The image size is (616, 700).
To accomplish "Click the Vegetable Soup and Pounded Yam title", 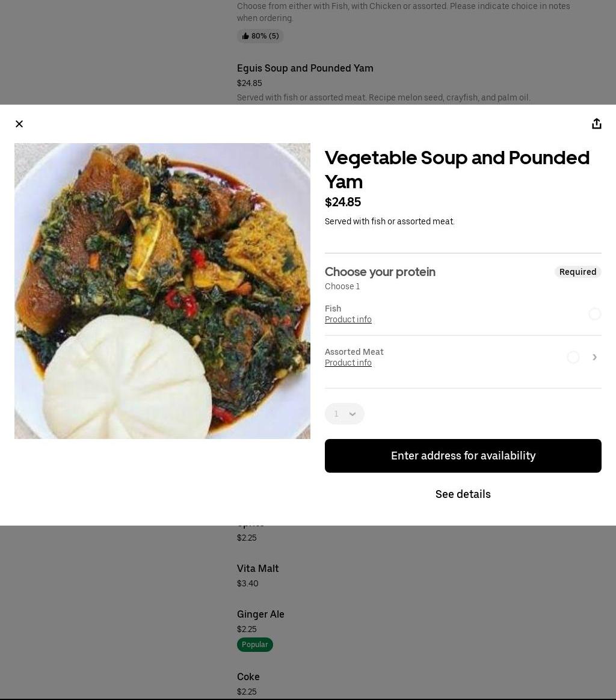I will point(457,170).
